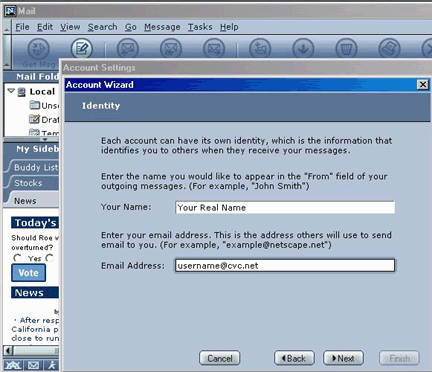Click into the Your Name field
This screenshot has width=432, height=372.
(x=285, y=207)
